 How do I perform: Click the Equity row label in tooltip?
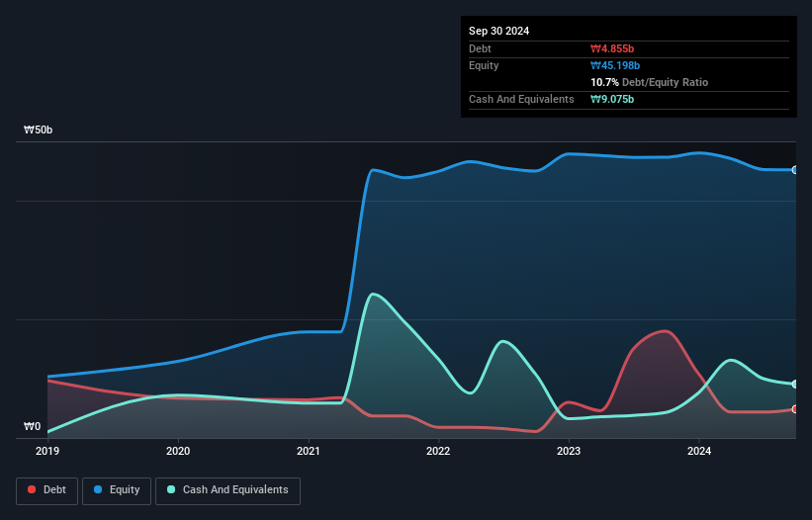tap(484, 65)
